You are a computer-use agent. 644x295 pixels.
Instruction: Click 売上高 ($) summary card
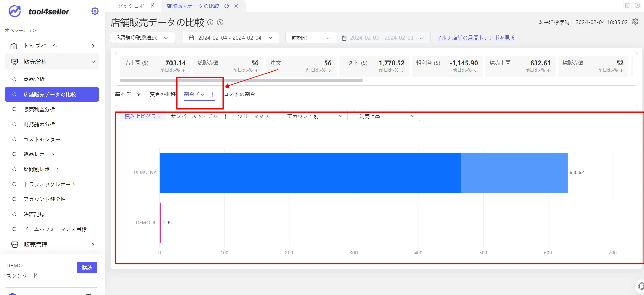point(155,66)
